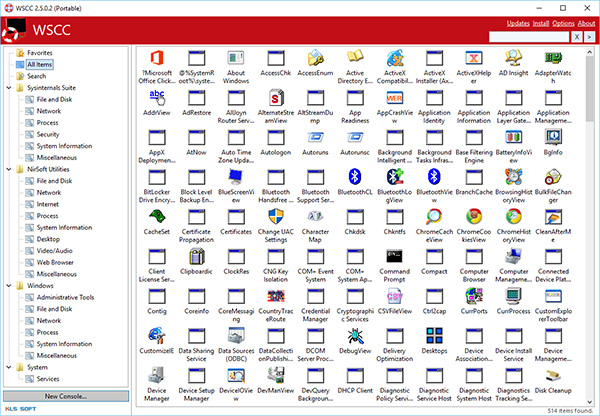Launch Autoruns icon

(x=315, y=138)
